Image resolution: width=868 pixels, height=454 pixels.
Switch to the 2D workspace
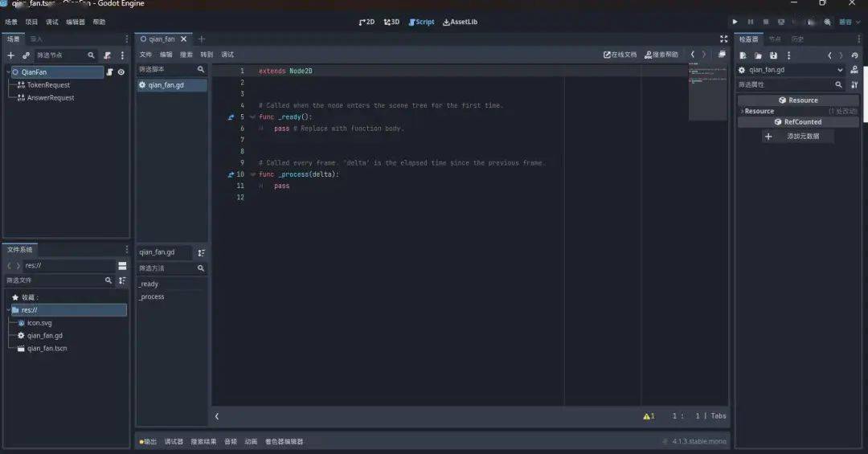[x=366, y=22]
